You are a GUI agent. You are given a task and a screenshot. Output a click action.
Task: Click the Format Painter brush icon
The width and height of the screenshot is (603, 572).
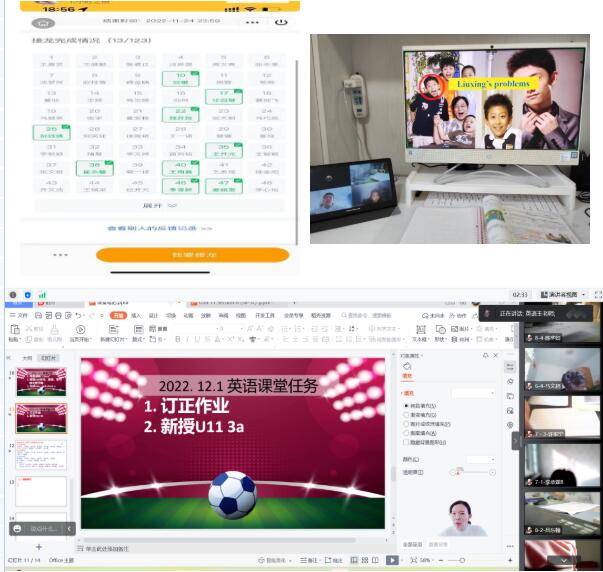55,330
